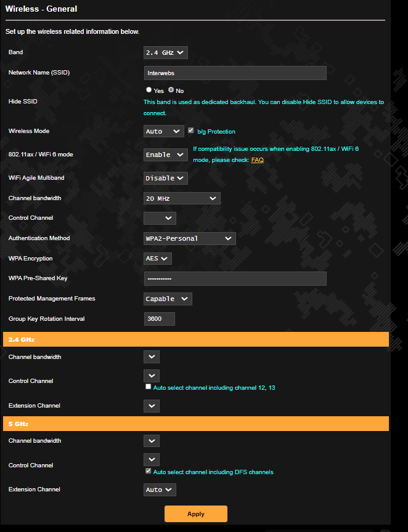This screenshot has height=532, width=408.
Task: Click the Network Name (SSID) field showing Interwebs
Action: coord(235,73)
